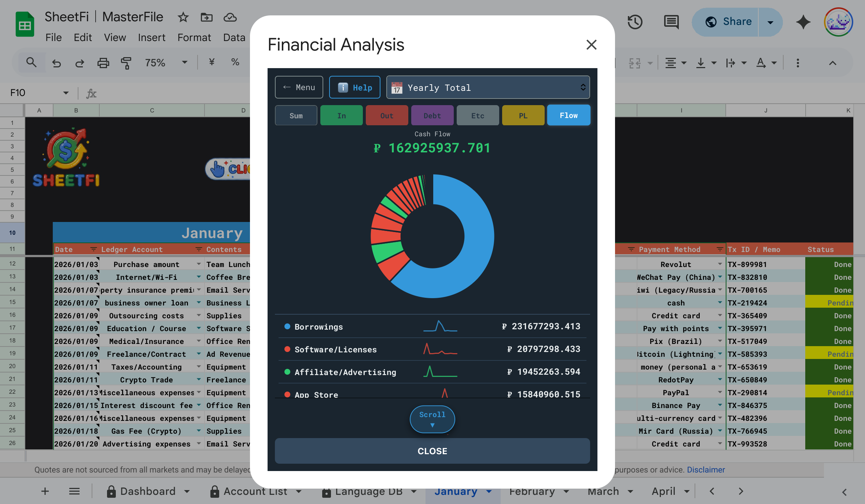Switch to the Debt category toggle

(x=432, y=115)
